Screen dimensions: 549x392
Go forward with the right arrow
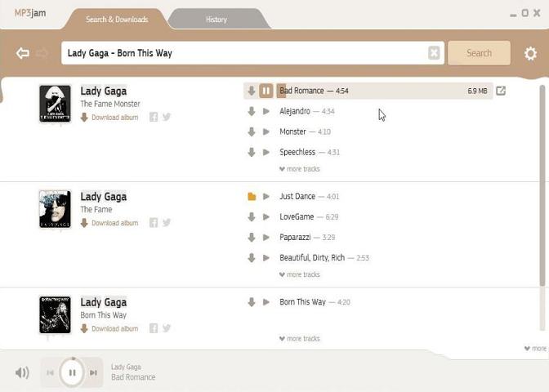coord(42,53)
